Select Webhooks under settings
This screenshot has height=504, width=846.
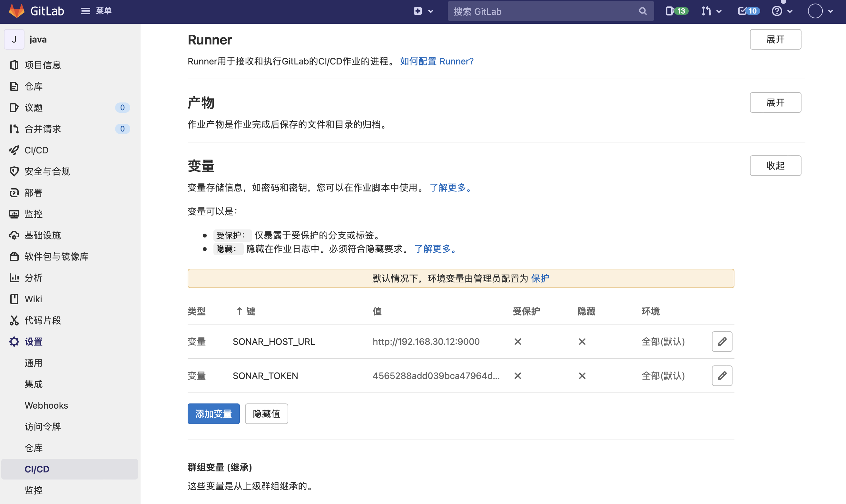(x=46, y=405)
